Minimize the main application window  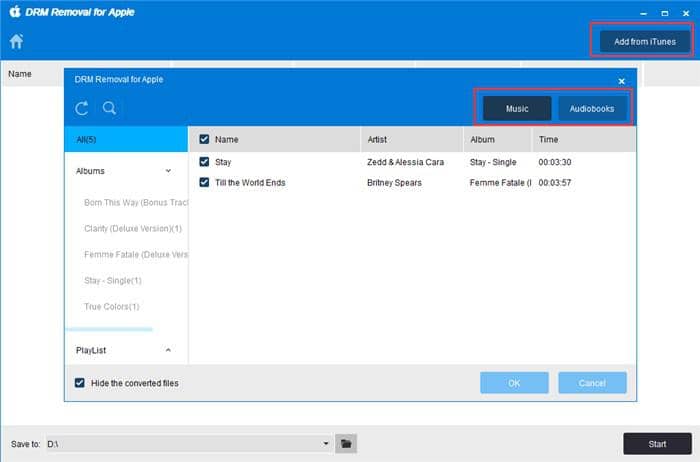coord(643,14)
